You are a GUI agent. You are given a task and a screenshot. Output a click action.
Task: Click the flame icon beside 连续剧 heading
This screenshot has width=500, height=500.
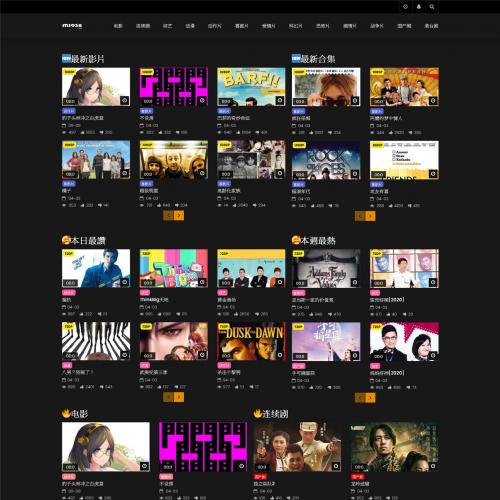pyautogui.click(x=258, y=414)
